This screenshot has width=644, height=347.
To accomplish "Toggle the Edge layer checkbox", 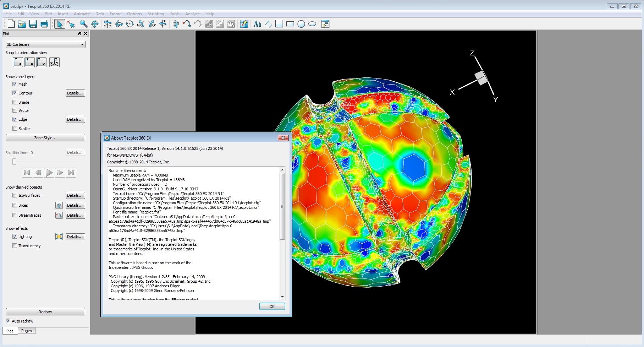I will 15,119.
